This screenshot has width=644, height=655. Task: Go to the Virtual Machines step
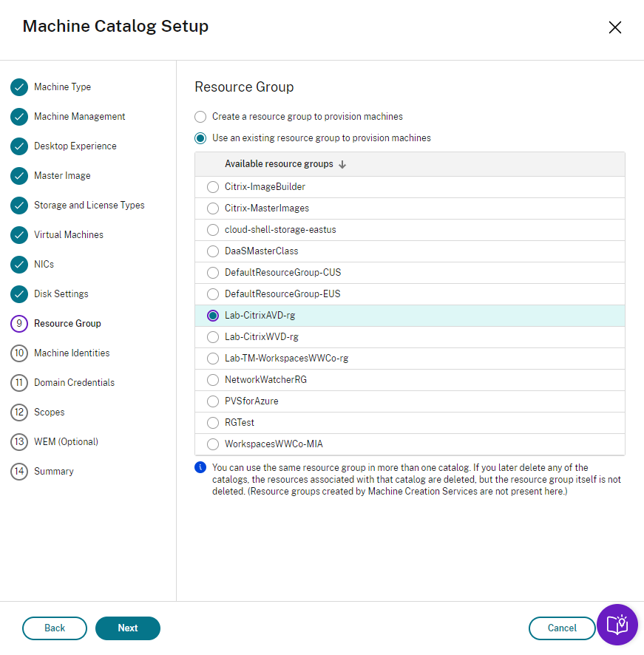click(68, 235)
